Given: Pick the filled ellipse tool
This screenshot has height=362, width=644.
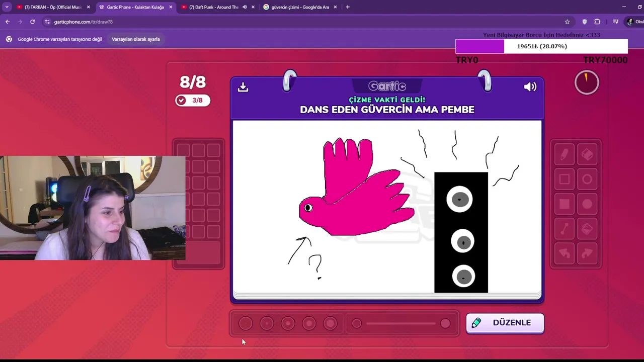Looking at the screenshot, I should pos(587,204).
